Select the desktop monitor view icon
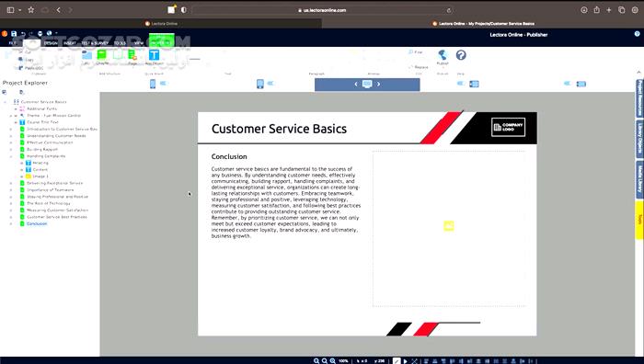Viewport: 644px width, 364px height. 367,84
